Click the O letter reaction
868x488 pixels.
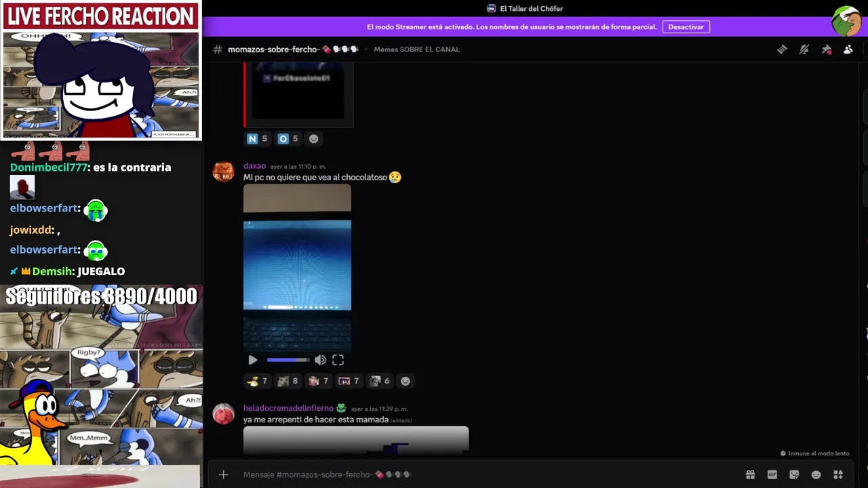pos(288,138)
